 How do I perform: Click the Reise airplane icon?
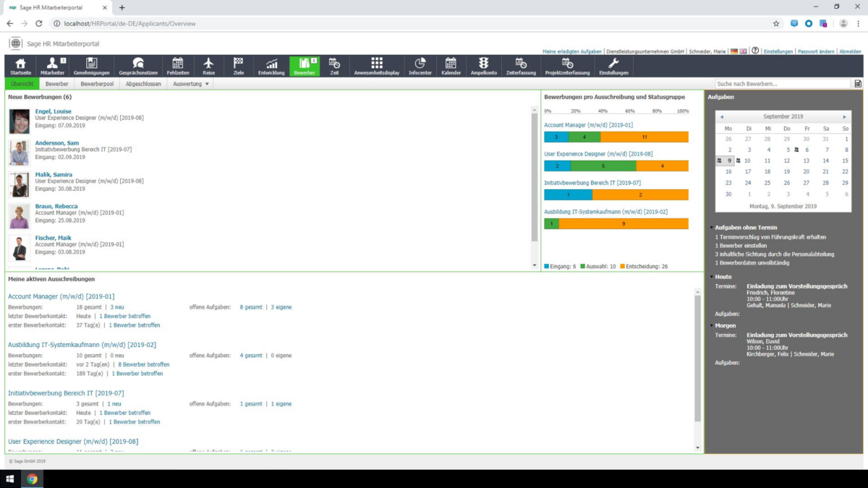coord(208,66)
